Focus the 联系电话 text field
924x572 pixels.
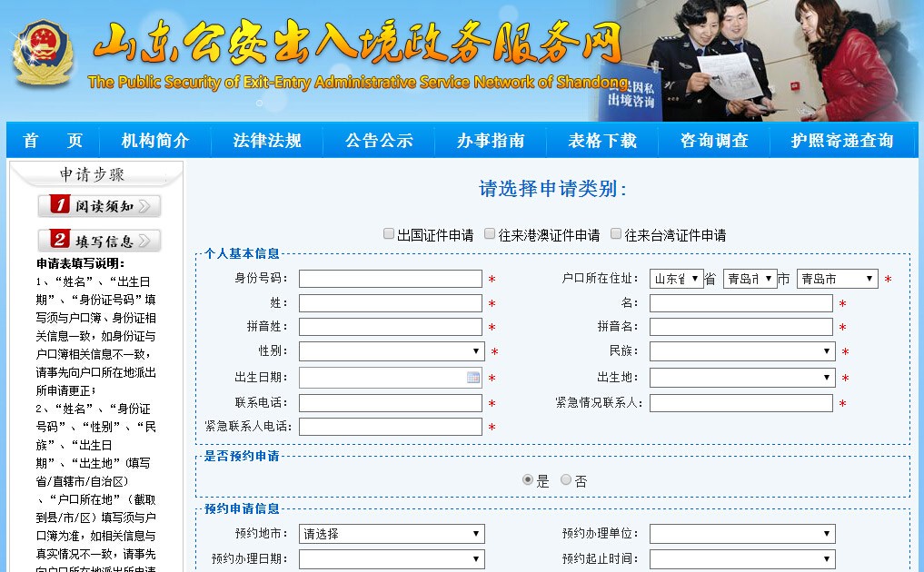[390, 403]
